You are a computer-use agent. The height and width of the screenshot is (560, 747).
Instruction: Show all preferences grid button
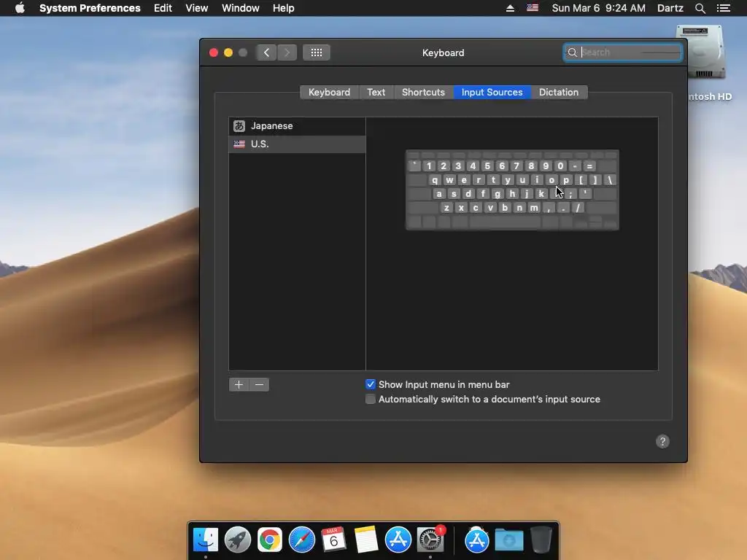pos(317,52)
